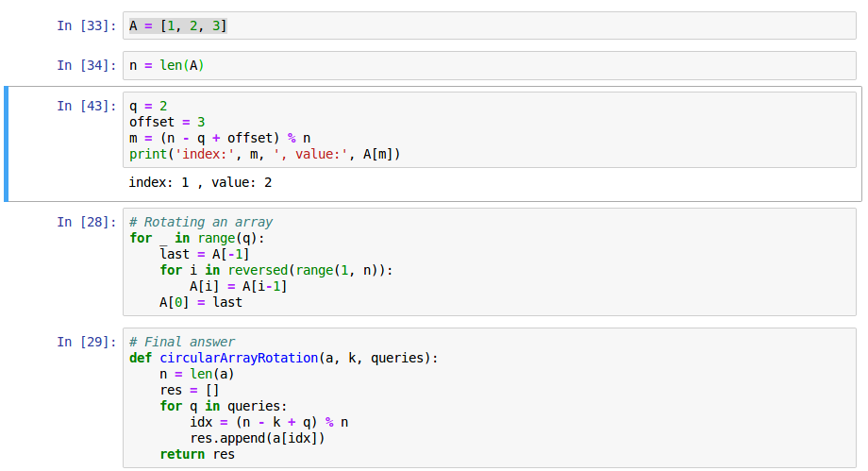Click the line 'offset = 3'

pyautogui.click(x=167, y=122)
